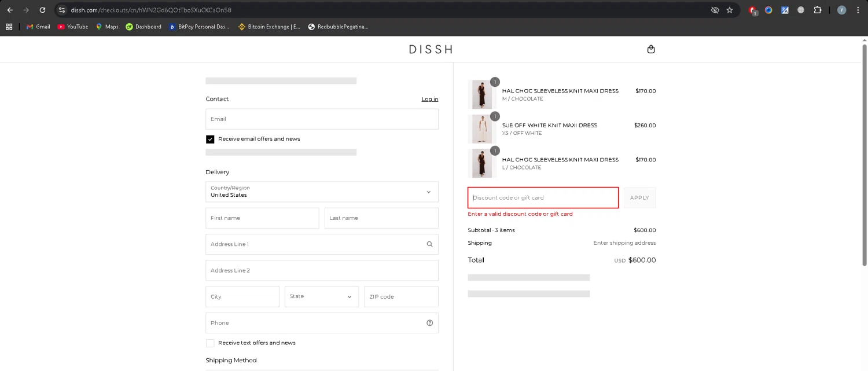Viewport: 868px width, 371px height.
Task: Click the eye-slash tracking icon in address bar
Action: click(715, 10)
